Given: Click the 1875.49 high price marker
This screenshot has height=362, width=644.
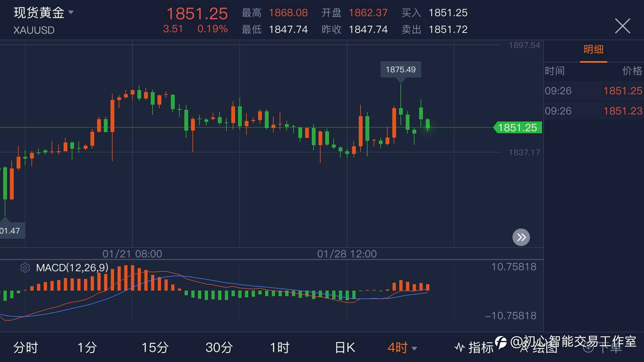Looking at the screenshot, I should click(x=400, y=70).
